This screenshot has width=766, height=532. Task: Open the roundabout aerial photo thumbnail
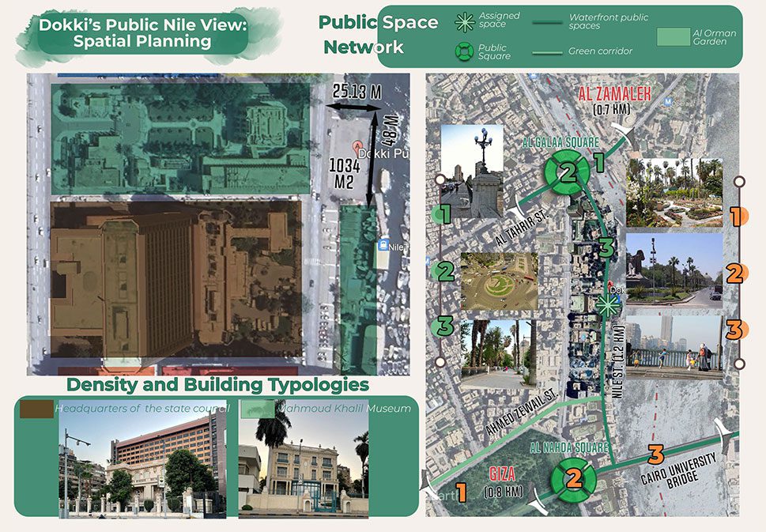pyautogui.click(x=499, y=280)
